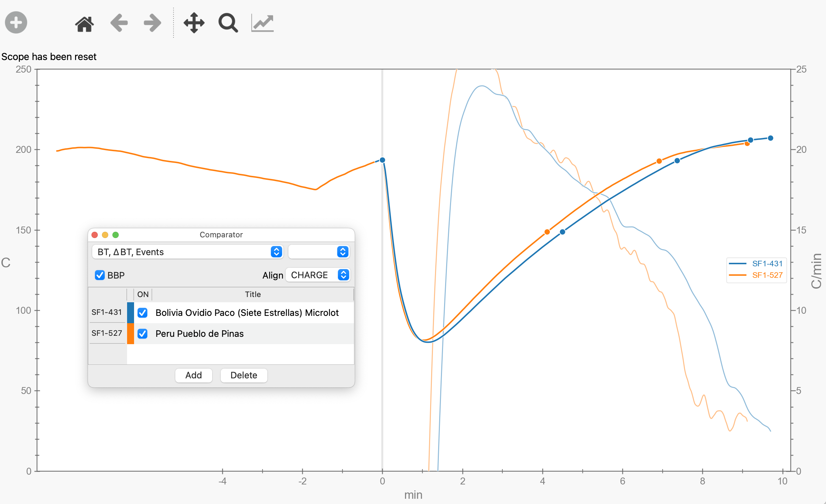The width and height of the screenshot is (826, 504).
Task: Reset view with the Home icon
Action: pyautogui.click(x=84, y=23)
